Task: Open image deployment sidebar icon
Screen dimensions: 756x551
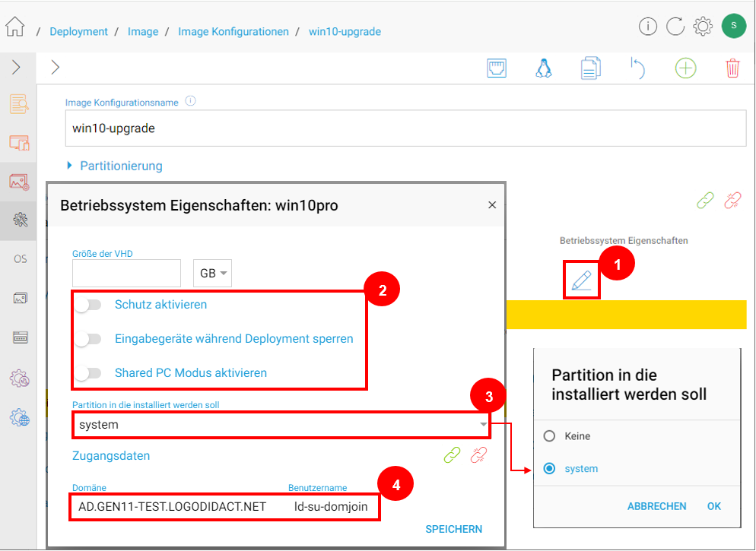Action: (19, 182)
